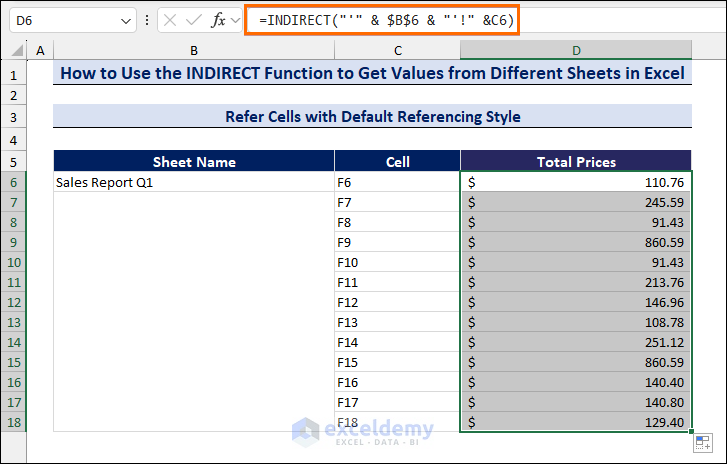This screenshot has height=464, width=727.
Task: Select the column A header
Action: click(41, 50)
